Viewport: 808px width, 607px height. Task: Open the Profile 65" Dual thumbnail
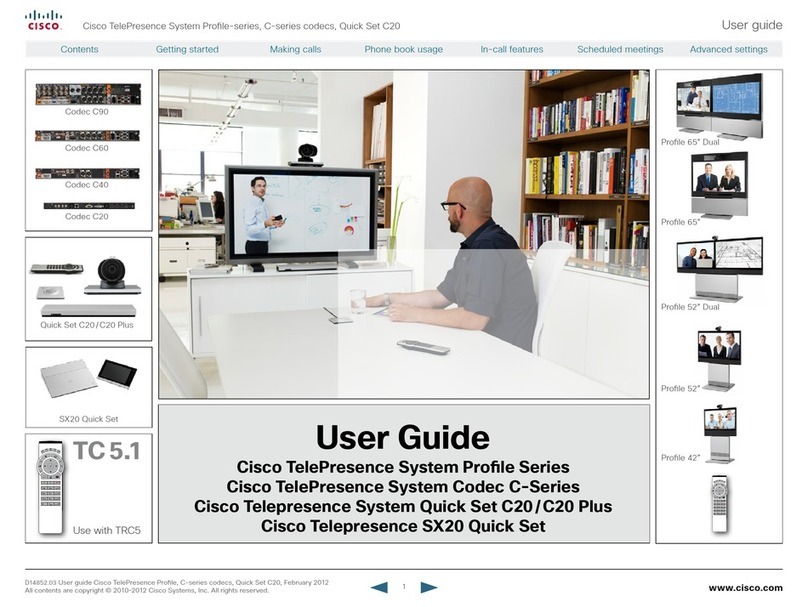pyautogui.click(x=719, y=106)
